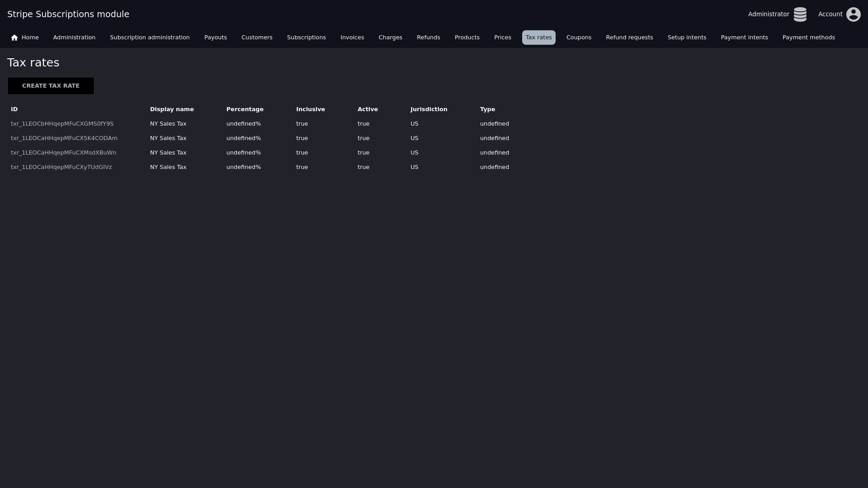Screen dimensions: 868x488
Task: Open tax rate ending in yTUdGIVz
Action: click(61, 167)
